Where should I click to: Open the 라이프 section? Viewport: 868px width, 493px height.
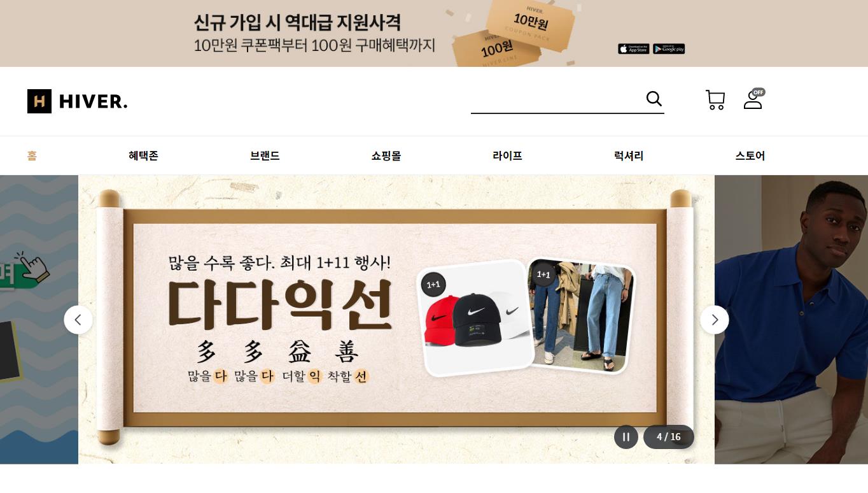click(x=507, y=155)
